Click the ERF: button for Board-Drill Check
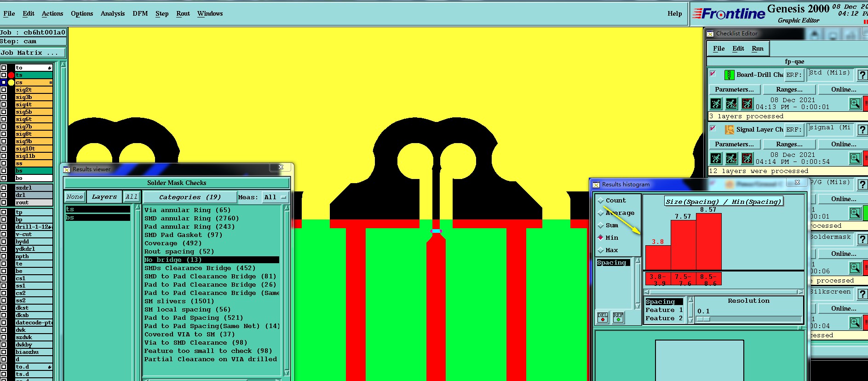This screenshot has height=381, width=868. point(794,75)
